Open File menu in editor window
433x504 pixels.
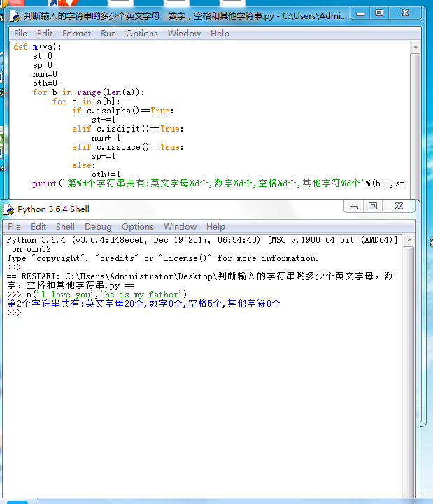(x=20, y=34)
